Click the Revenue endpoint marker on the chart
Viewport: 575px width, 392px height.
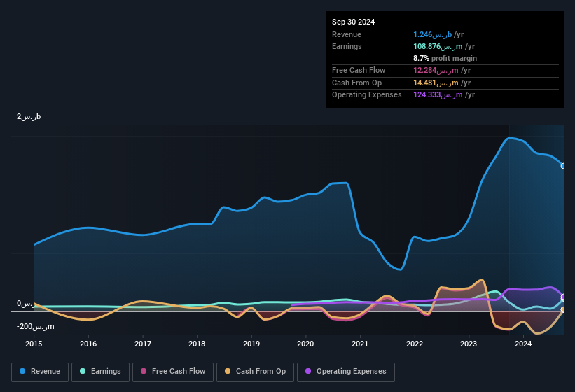click(563, 166)
